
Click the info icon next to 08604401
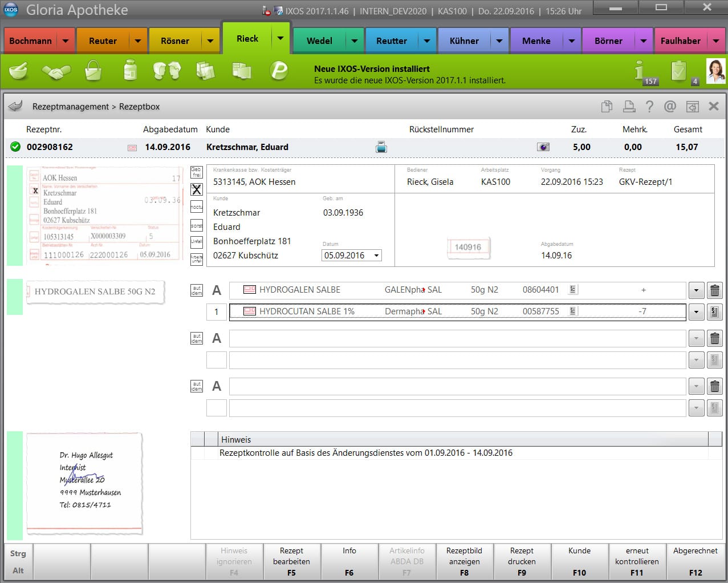[573, 290]
